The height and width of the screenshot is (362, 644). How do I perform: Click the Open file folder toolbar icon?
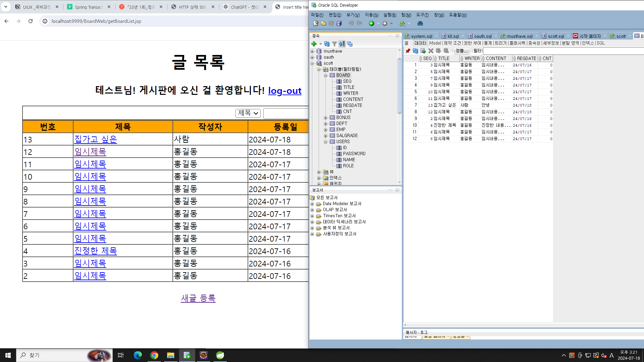coord(323,23)
